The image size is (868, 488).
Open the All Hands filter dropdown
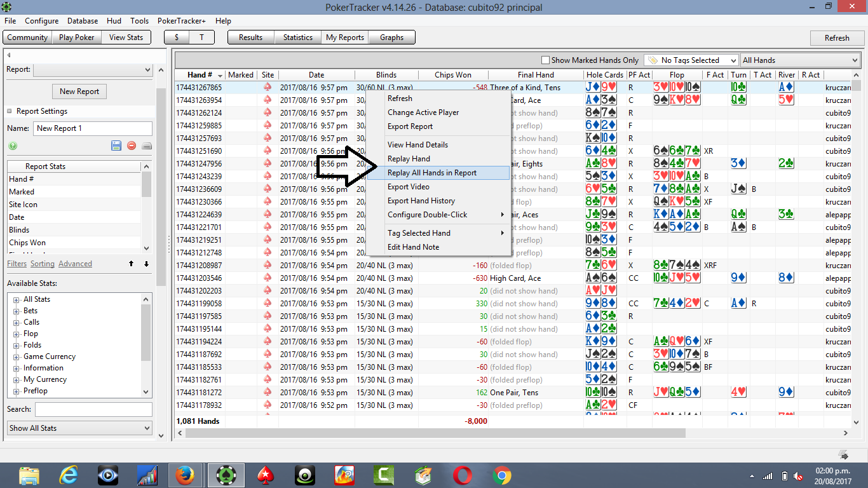tap(800, 60)
